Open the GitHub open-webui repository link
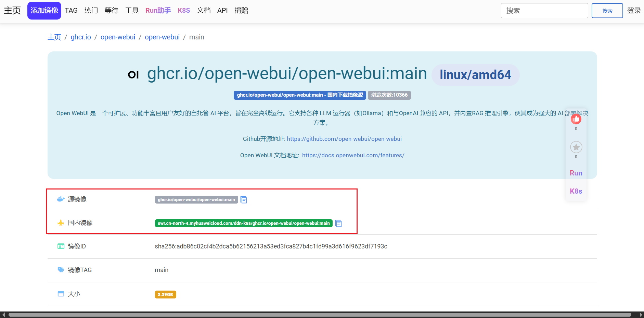The image size is (644, 318). [x=344, y=139]
